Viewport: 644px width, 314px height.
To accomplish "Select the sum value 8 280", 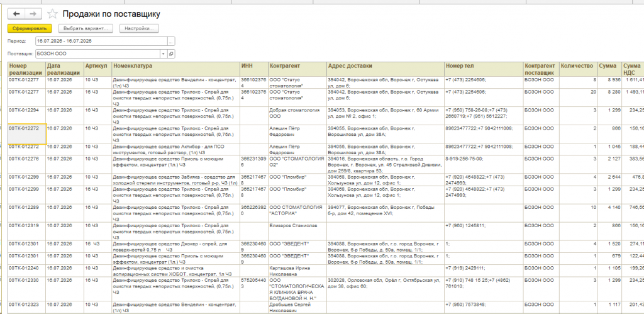I will click(609, 98).
